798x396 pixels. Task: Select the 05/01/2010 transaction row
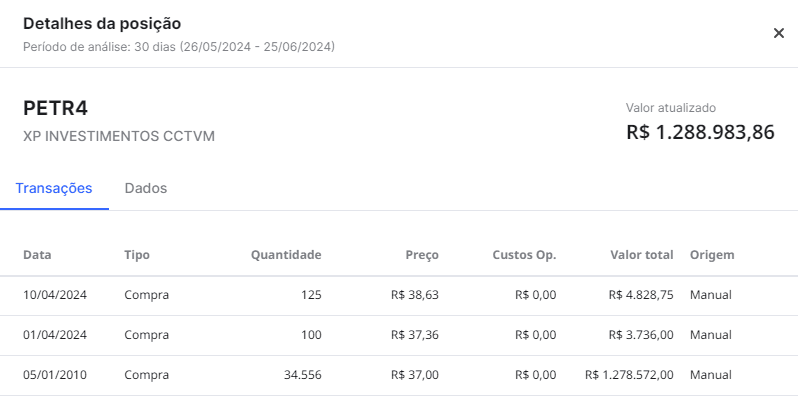click(399, 375)
